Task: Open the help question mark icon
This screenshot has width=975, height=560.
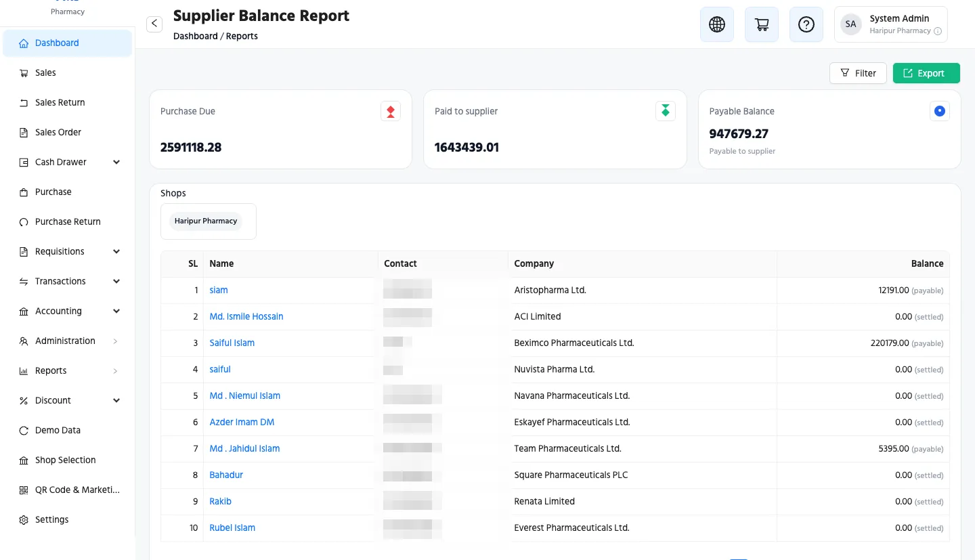Action: 806,24
